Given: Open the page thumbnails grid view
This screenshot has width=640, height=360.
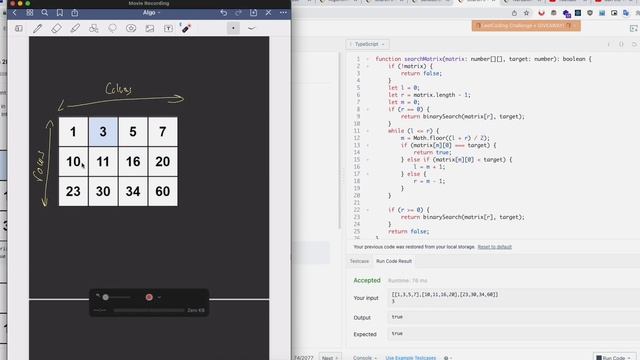Looking at the screenshot, I should [30, 13].
